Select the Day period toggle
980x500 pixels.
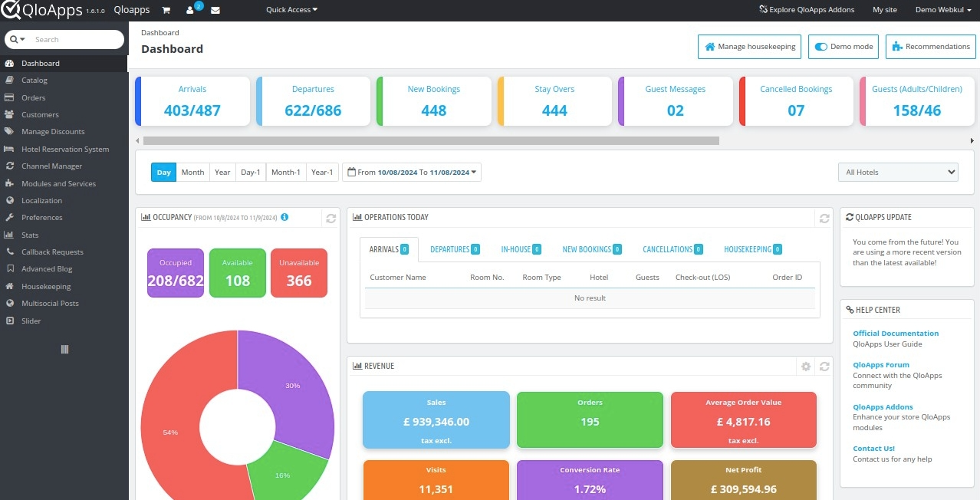163,172
